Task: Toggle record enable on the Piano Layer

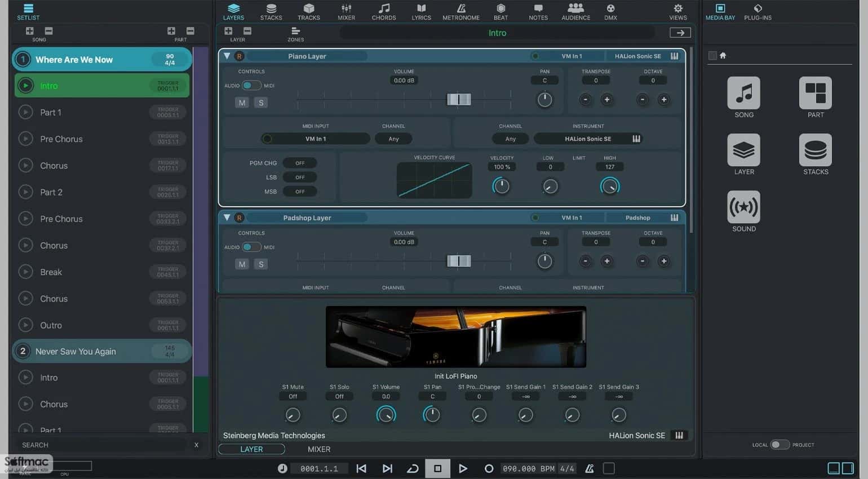Action: point(239,56)
